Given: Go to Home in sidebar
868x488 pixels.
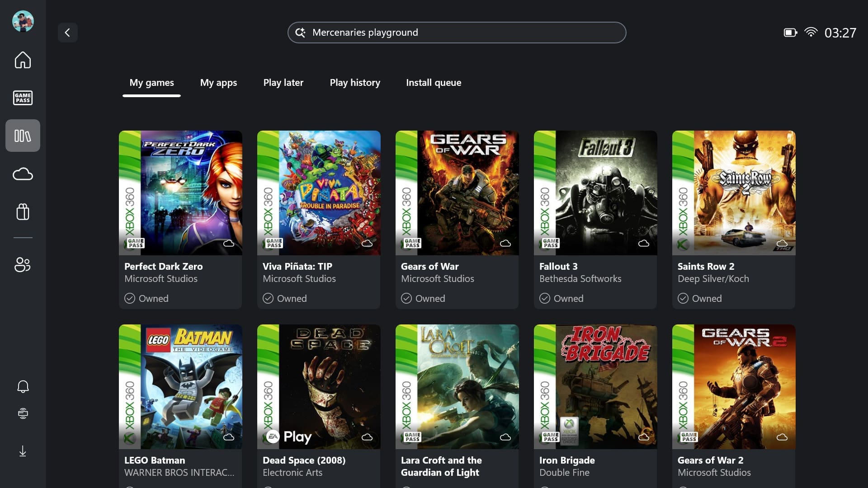Looking at the screenshot, I should coord(23,60).
